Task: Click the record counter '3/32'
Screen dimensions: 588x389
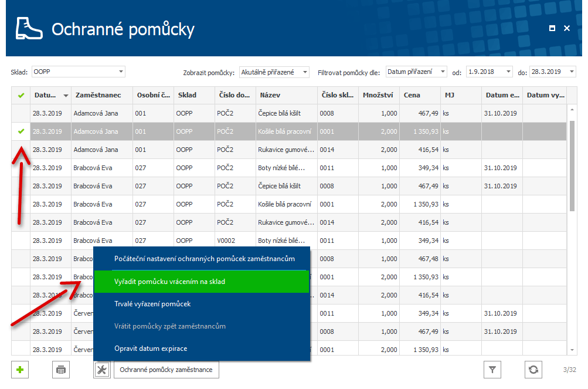Action: click(x=569, y=370)
